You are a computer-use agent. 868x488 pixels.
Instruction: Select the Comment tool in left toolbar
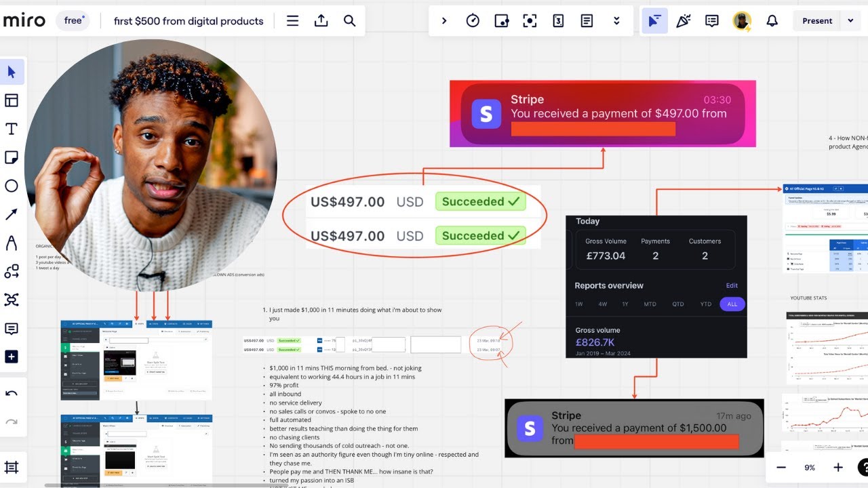coord(12,329)
